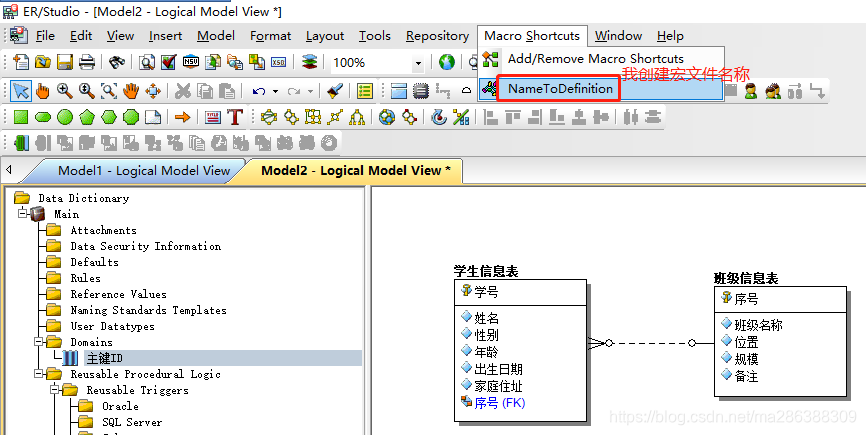
Task: Select the Zoom In magnifier tool
Action: pyautogui.click(x=65, y=90)
